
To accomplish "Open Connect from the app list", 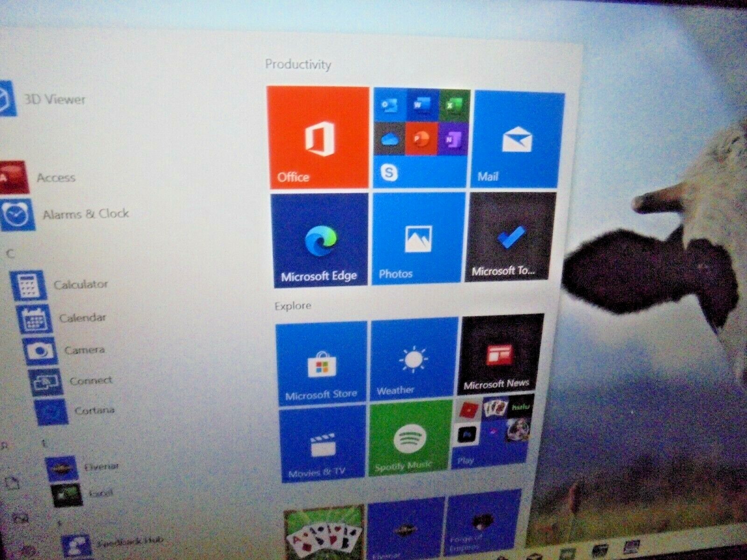I will tap(71, 382).
